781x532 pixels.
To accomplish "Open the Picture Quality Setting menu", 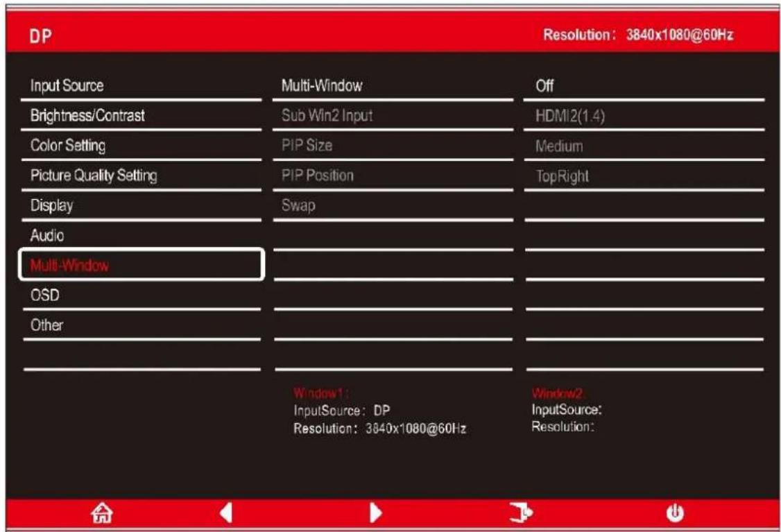I will [x=141, y=175].
